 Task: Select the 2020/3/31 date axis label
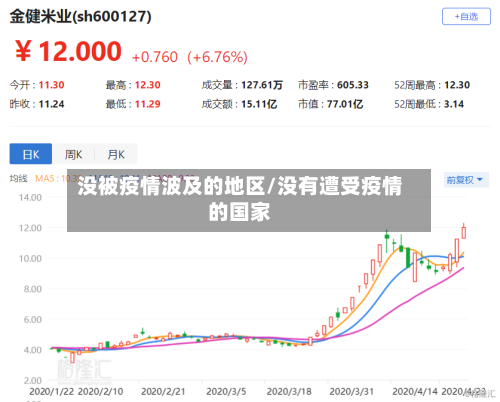pyautogui.click(x=351, y=391)
